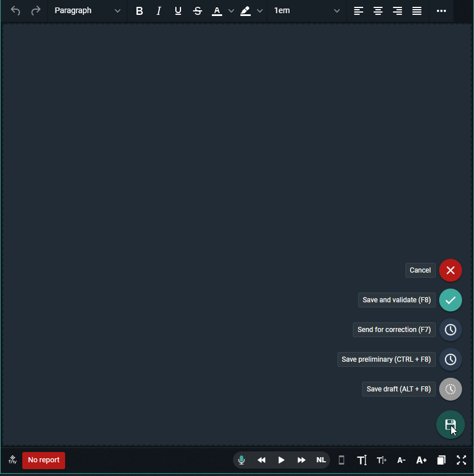Click the Cancel label button
The height and width of the screenshot is (476, 474).
(x=420, y=270)
